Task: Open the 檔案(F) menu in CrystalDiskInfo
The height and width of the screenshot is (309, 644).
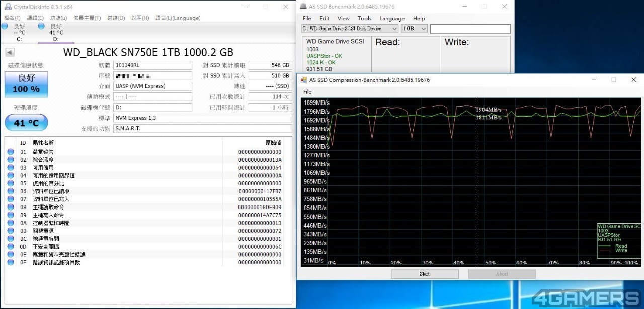Action: pos(12,18)
